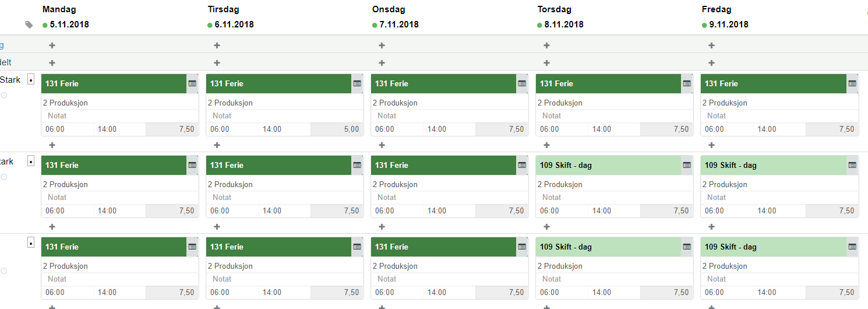
Task: Add shift with plus under Tirsdag top row
Action: tap(217, 45)
